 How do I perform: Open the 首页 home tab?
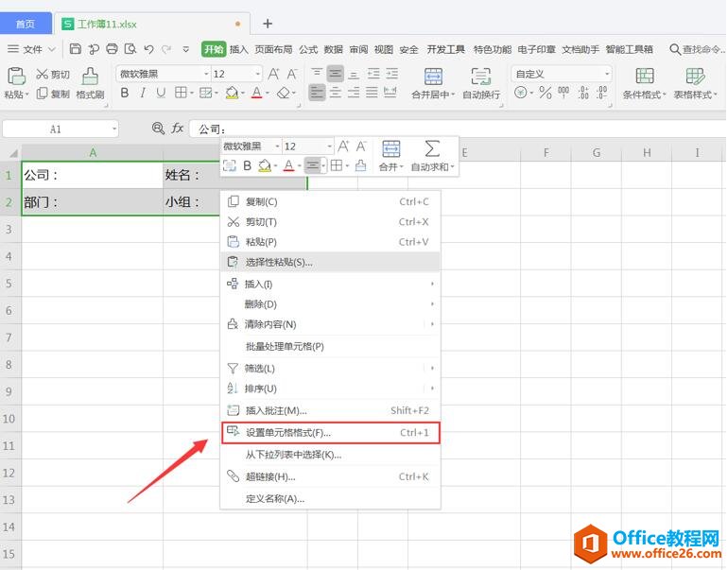click(x=26, y=24)
